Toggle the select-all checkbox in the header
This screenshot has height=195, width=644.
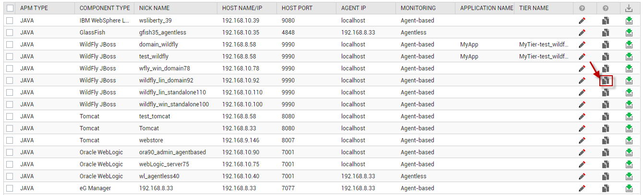tap(10, 8)
